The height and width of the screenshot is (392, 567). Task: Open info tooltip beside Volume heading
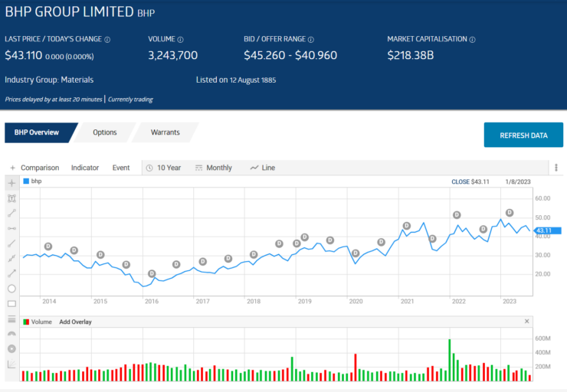180,40
